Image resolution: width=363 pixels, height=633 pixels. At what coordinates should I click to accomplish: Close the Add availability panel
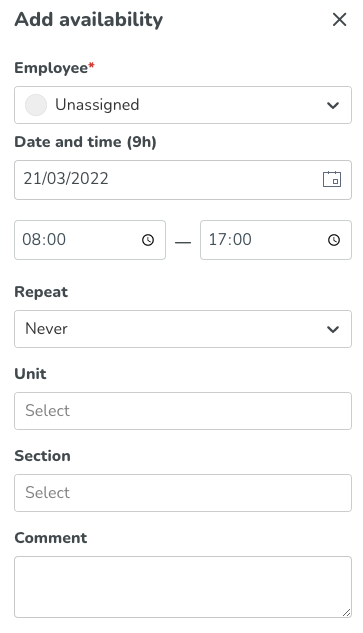[x=339, y=19]
